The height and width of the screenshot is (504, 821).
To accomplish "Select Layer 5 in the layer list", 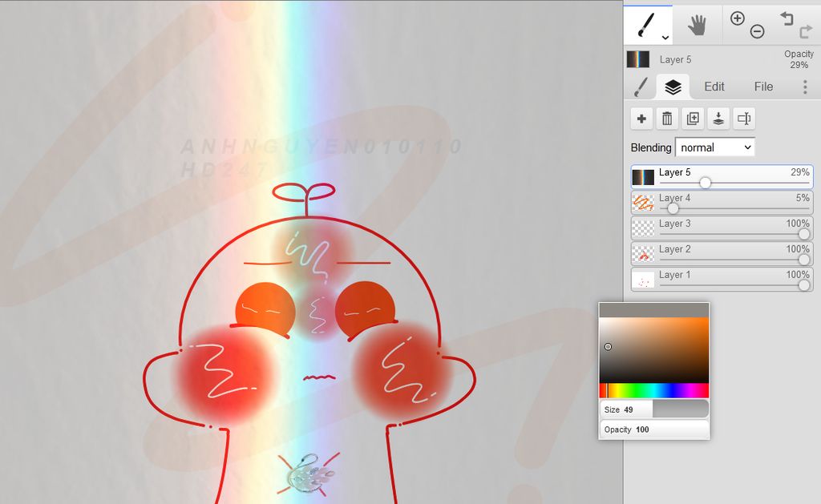I will [x=722, y=177].
